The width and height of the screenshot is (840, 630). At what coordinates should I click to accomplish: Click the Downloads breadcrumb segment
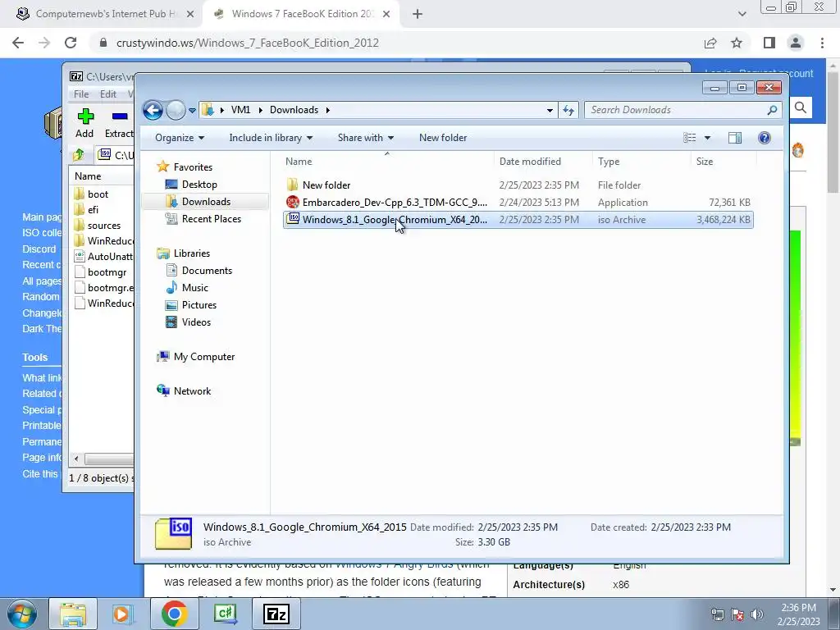[x=294, y=110]
